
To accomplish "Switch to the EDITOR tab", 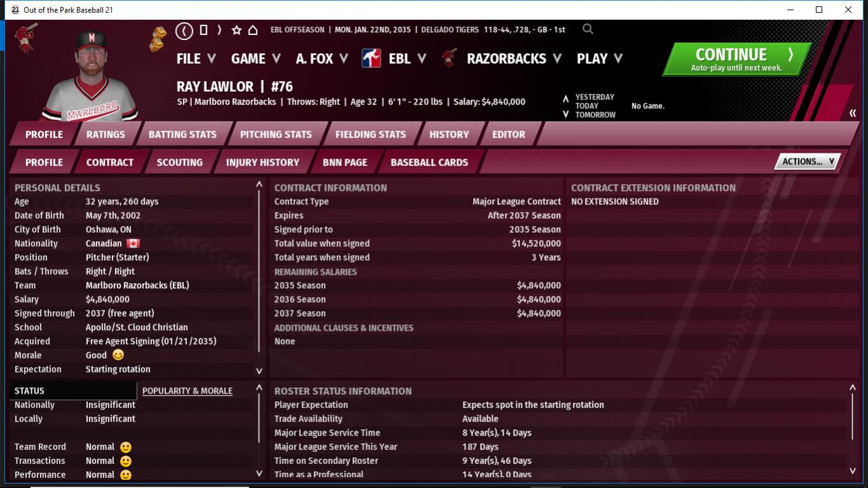I will tap(509, 134).
